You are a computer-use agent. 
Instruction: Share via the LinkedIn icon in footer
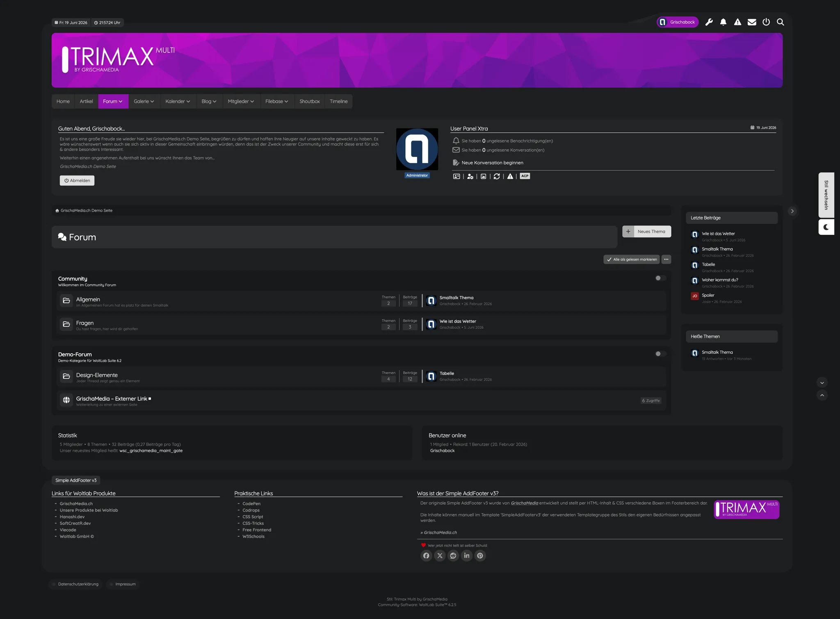467,555
